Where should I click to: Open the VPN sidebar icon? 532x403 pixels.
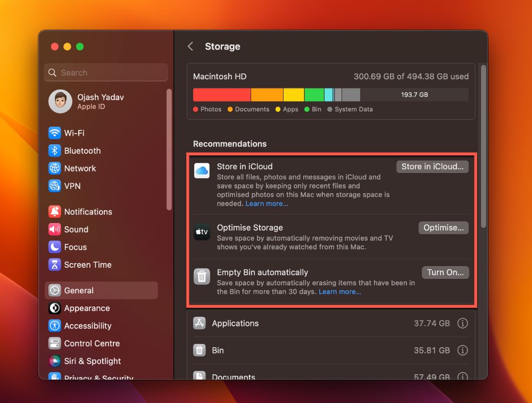pos(54,186)
